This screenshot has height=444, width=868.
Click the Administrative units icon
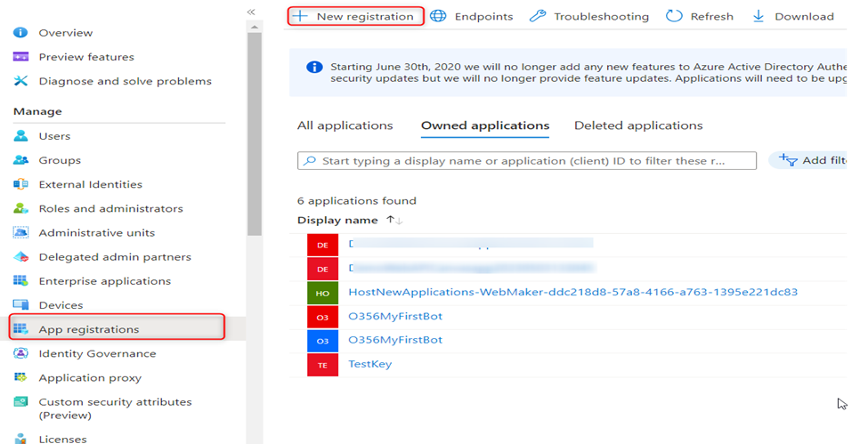coord(20,232)
